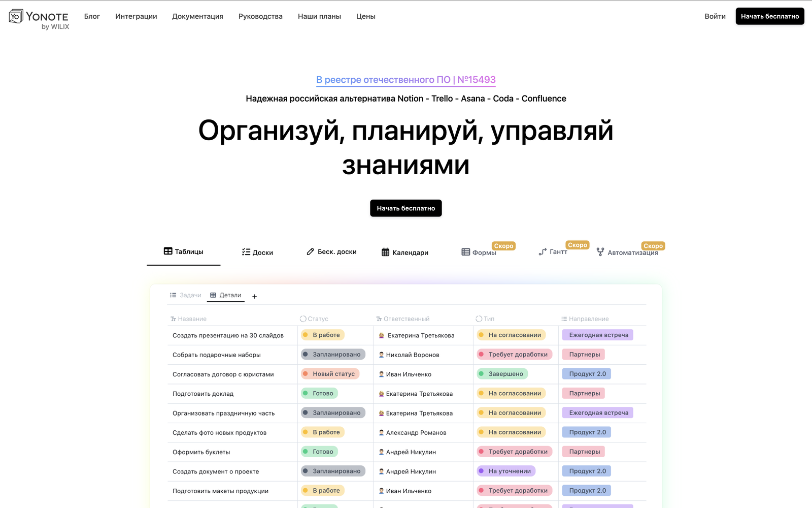Select the Таблицы grid icon
This screenshot has width=812, height=508.
pos(167,251)
